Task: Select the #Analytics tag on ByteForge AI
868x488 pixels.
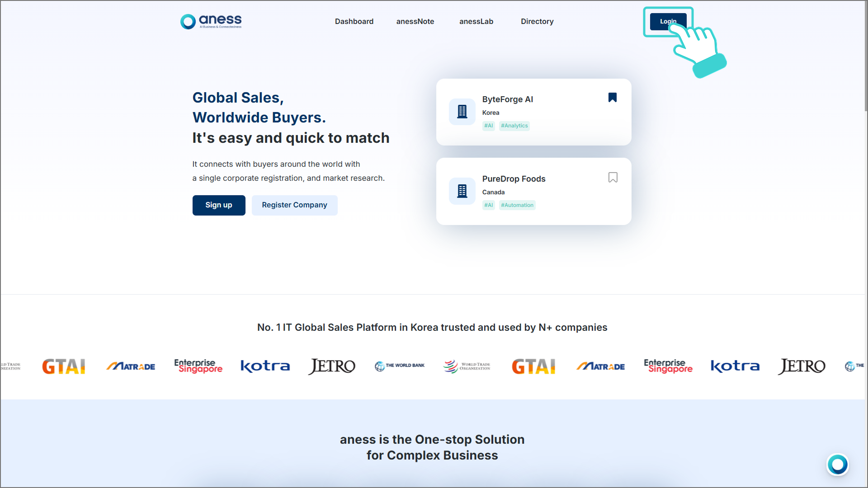Action: point(514,126)
